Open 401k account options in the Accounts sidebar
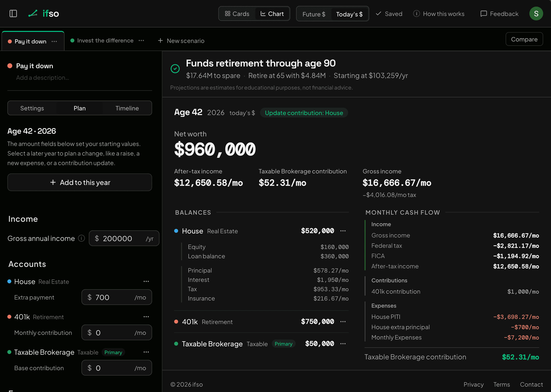This screenshot has width=551, height=392. [x=146, y=317]
